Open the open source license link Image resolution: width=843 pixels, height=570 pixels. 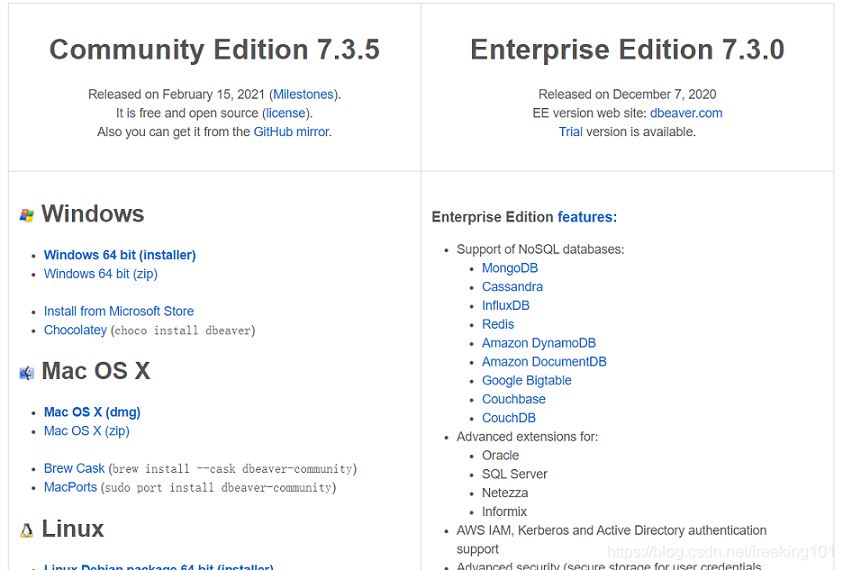[x=286, y=113]
